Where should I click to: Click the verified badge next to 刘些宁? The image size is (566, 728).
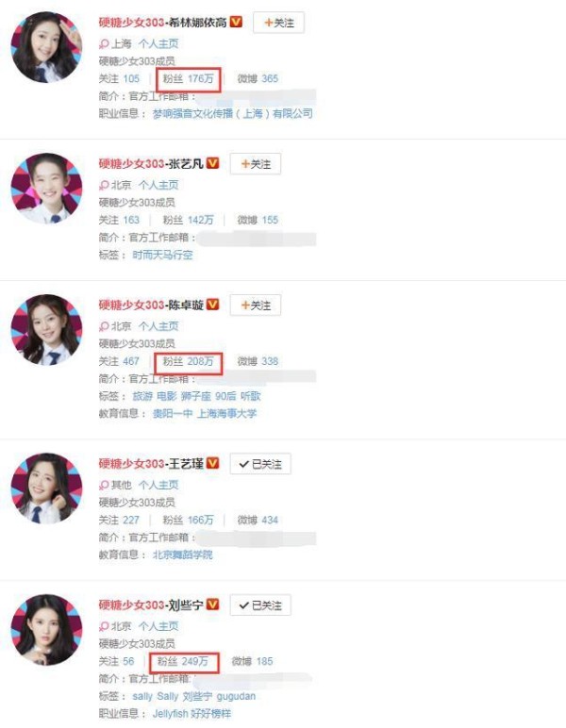(x=212, y=604)
